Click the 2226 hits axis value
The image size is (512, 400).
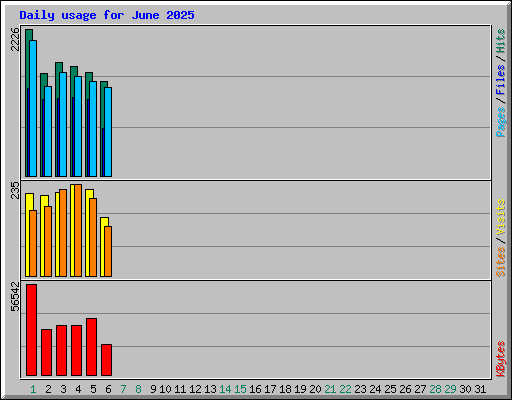[x=15, y=39]
